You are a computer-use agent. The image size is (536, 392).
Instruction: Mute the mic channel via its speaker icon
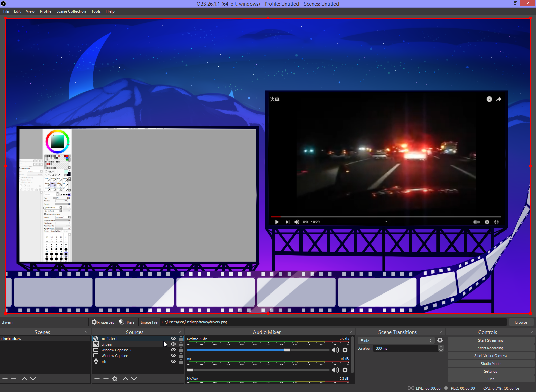click(335, 370)
